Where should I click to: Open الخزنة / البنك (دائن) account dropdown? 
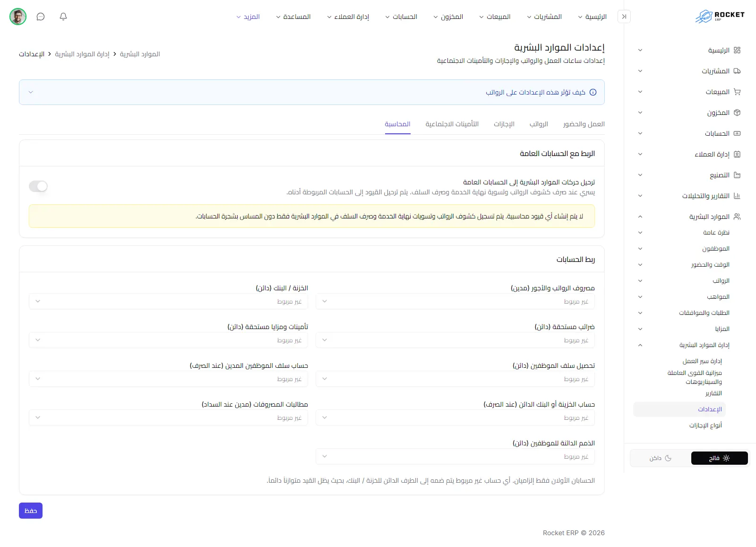pyautogui.click(x=168, y=301)
